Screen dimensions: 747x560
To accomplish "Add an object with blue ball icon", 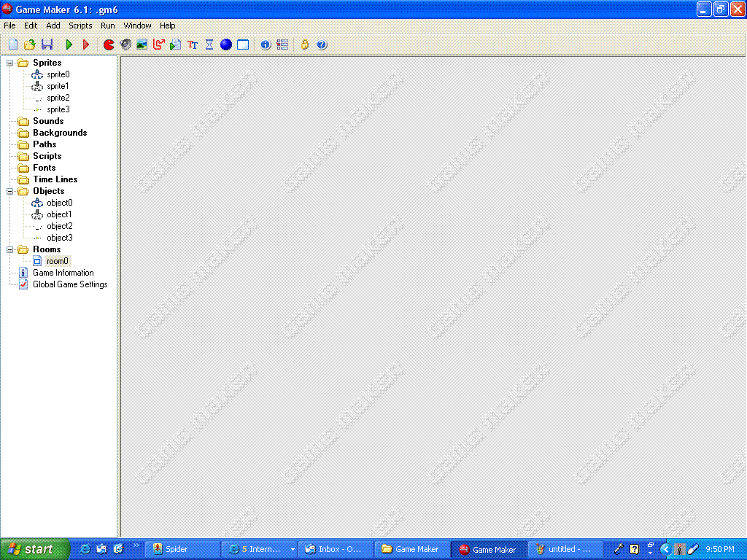I will click(226, 44).
